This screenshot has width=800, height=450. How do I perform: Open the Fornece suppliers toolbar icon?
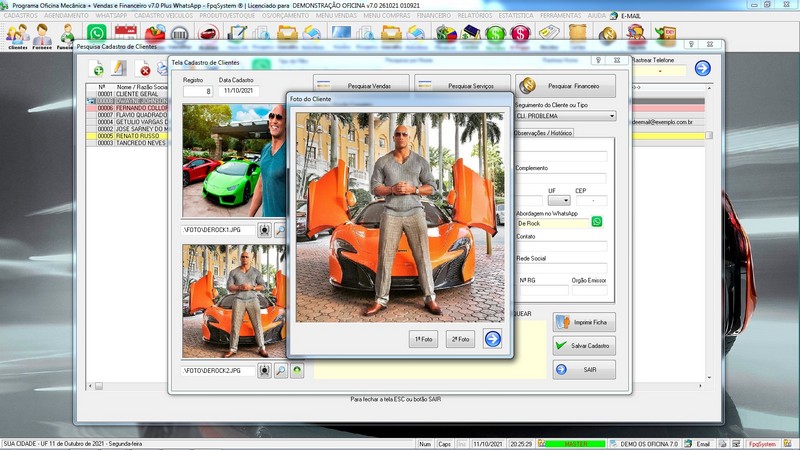click(x=42, y=36)
